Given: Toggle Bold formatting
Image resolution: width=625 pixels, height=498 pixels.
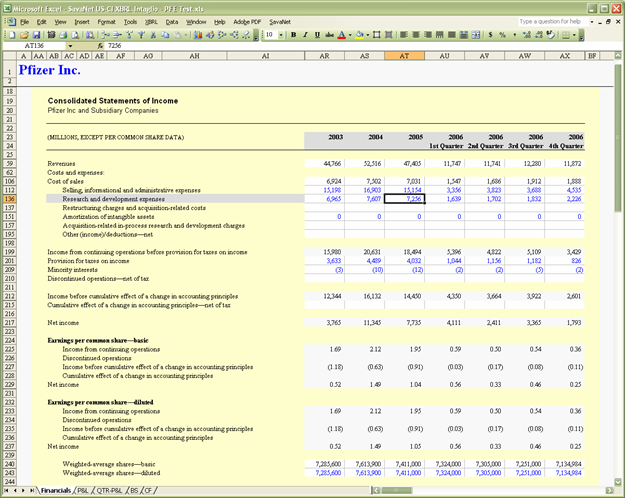Looking at the screenshot, I should pos(293,35).
